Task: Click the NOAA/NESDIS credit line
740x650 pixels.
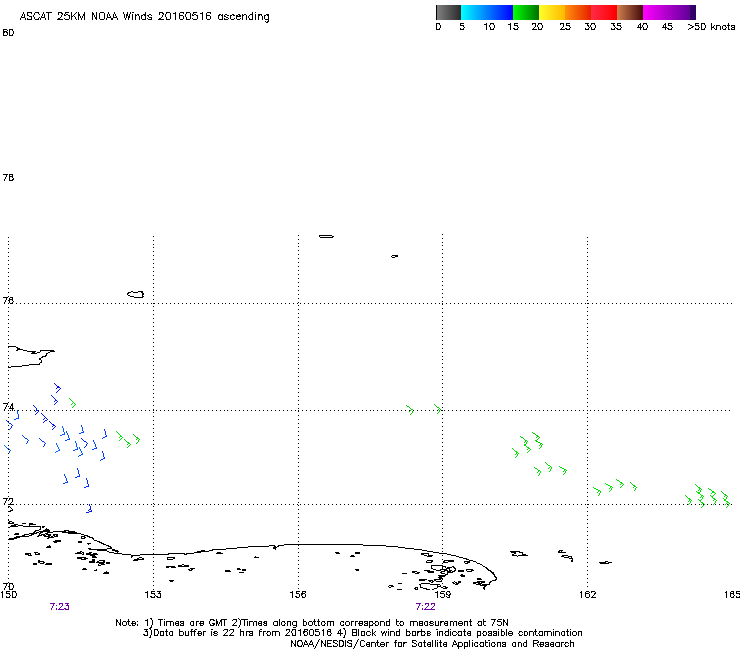Action: point(432,644)
